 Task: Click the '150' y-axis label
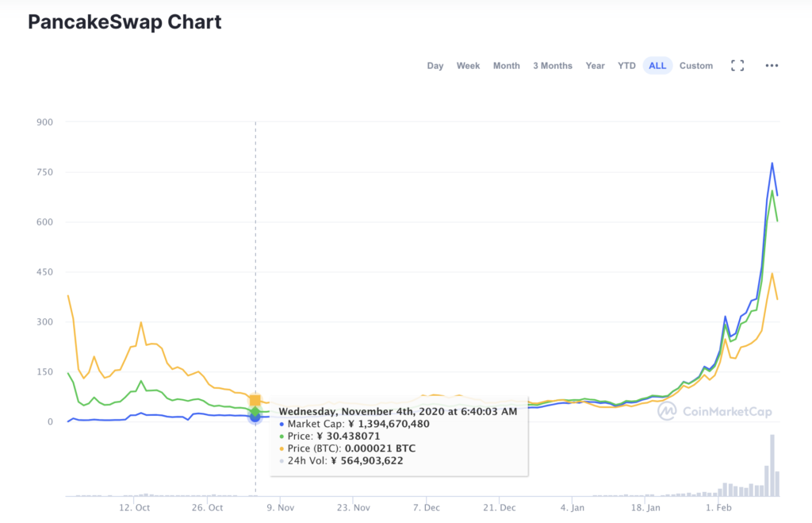pos(44,371)
